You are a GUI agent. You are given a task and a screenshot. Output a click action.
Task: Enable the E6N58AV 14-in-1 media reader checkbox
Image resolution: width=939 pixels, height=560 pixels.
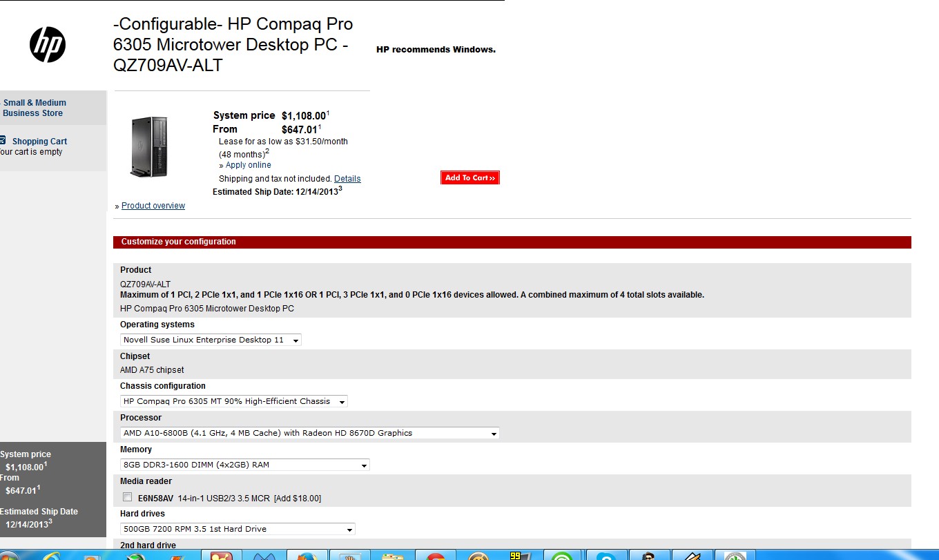pos(127,497)
